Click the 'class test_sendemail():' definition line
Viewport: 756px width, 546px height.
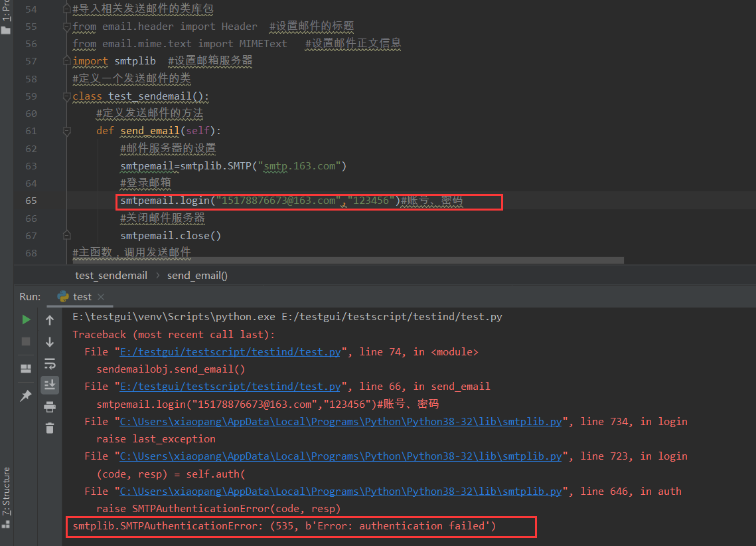141,96
